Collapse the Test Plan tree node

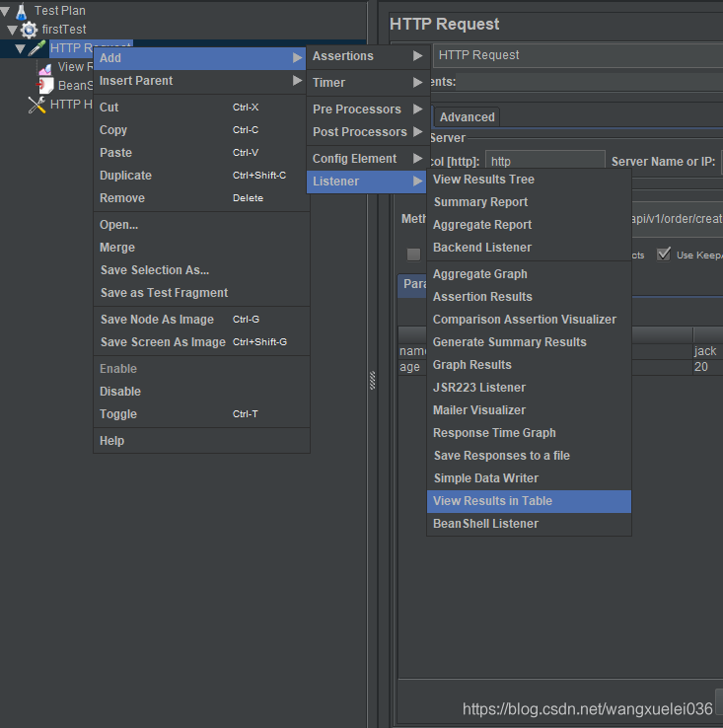6,11
